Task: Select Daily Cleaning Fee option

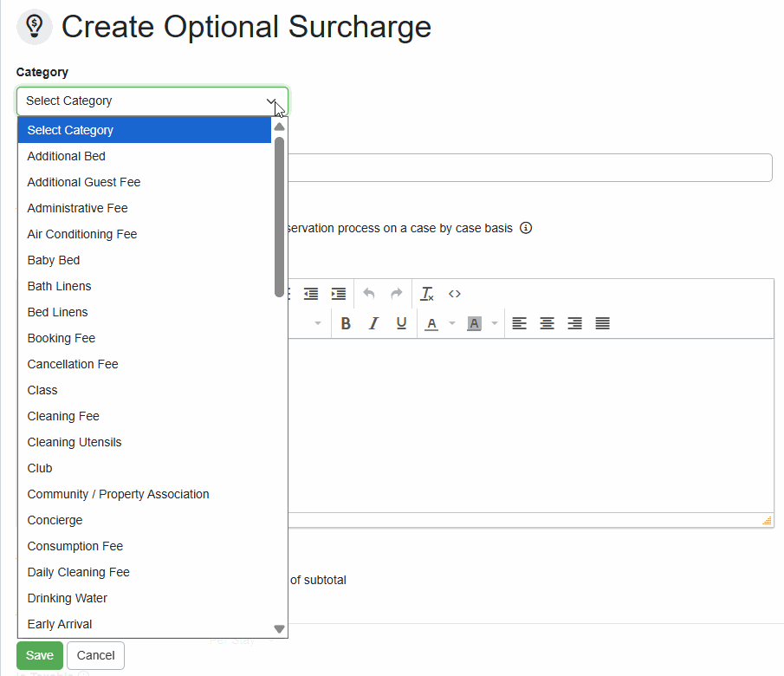Action: click(145, 572)
